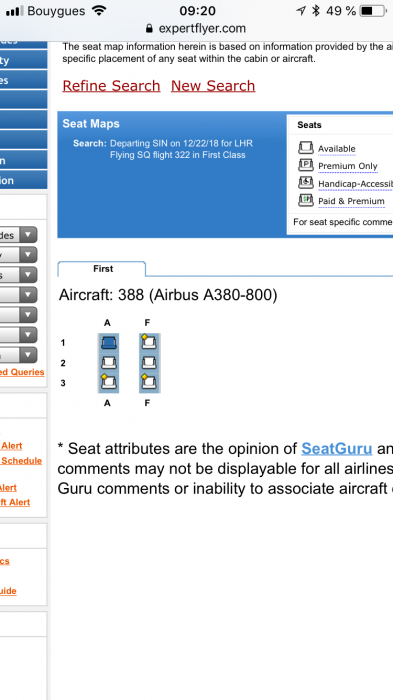Open the Schedule alert sidebar link
The width and height of the screenshot is (393, 700).
tap(21, 461)
